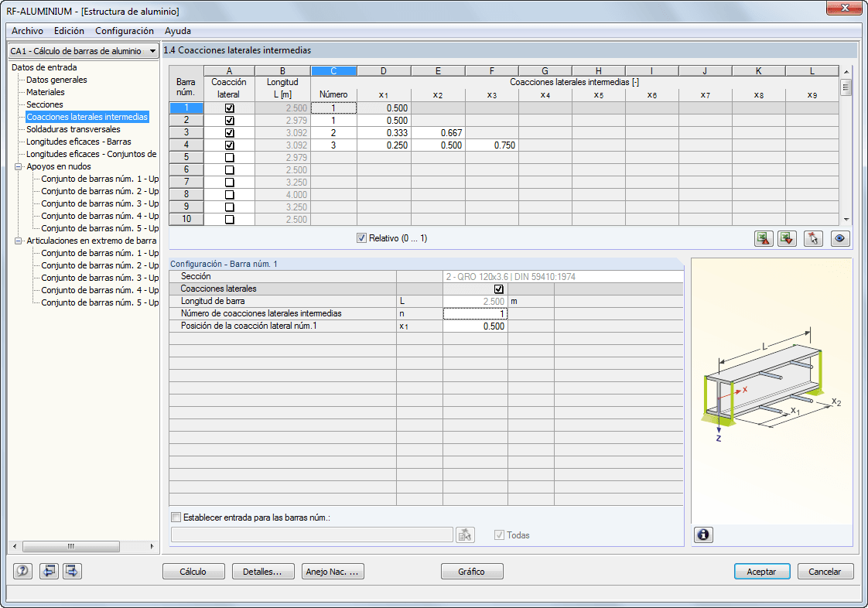Check 'Establecer entrada para las barras núm.'
This screenshot has height=608, width=868.
176,517
